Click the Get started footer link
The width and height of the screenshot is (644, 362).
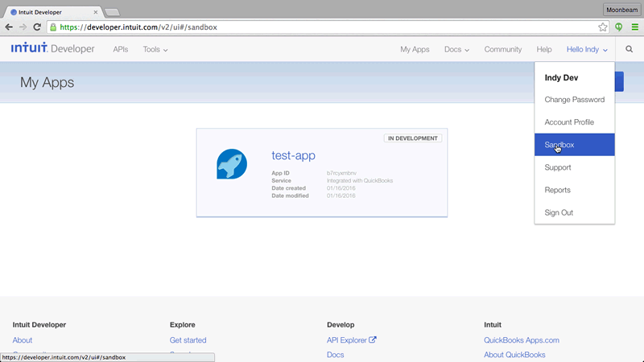click(188, 339)
